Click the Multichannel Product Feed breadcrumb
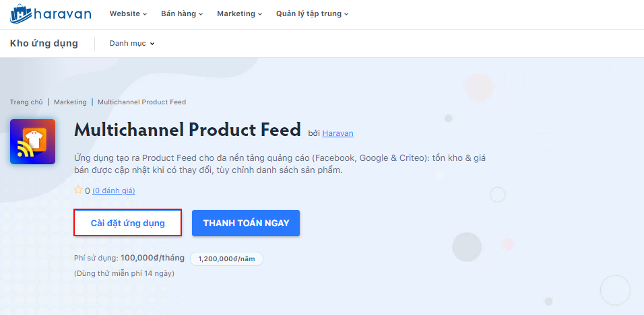 (x=141, y=102)
